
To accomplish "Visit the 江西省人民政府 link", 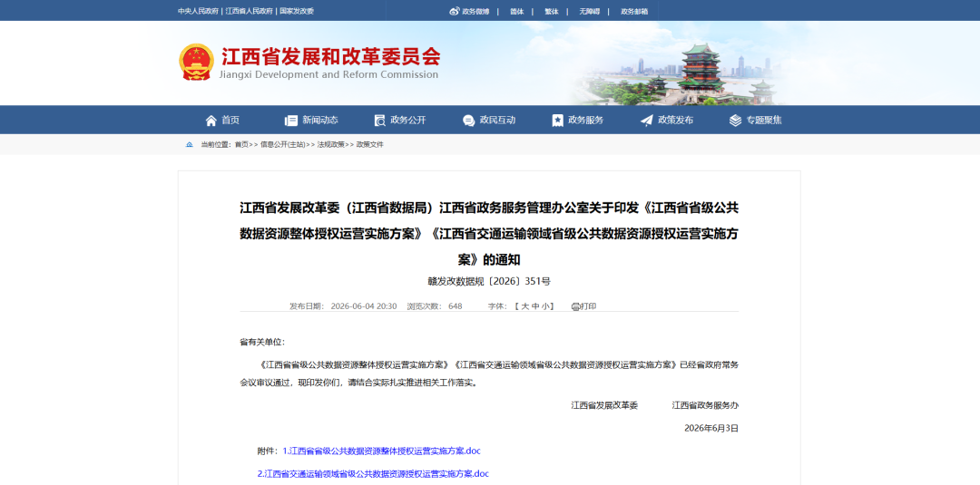I will click(x=250, y=11).
